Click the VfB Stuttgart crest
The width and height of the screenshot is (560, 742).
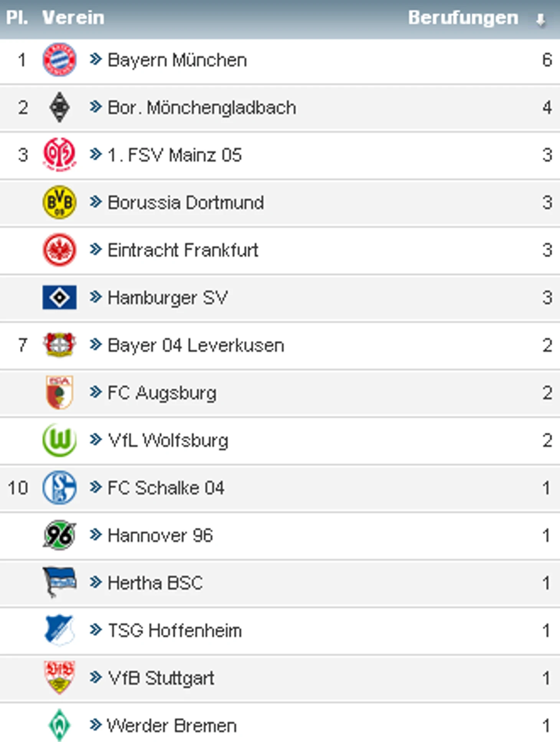click(59, 678)
